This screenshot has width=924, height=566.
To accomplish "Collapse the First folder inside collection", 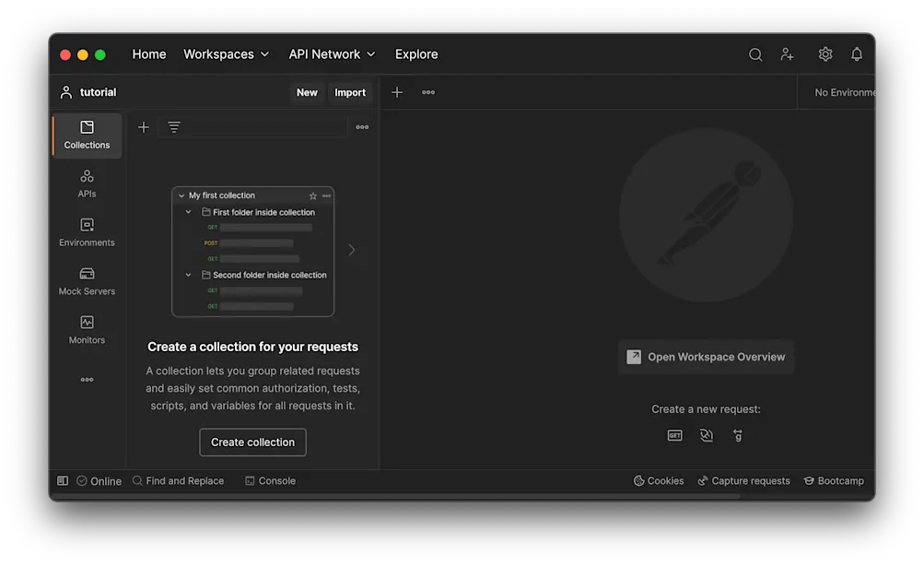I will point(188,211).
